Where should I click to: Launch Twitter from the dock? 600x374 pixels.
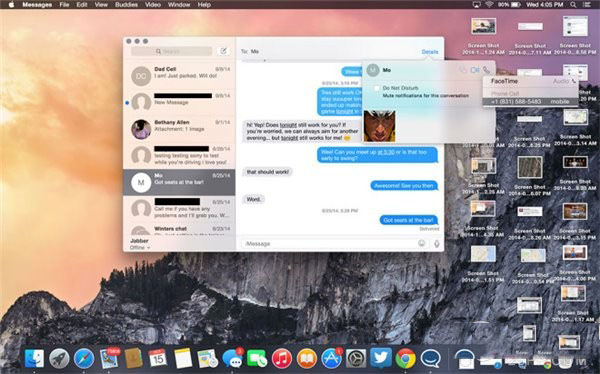point(381,358)
